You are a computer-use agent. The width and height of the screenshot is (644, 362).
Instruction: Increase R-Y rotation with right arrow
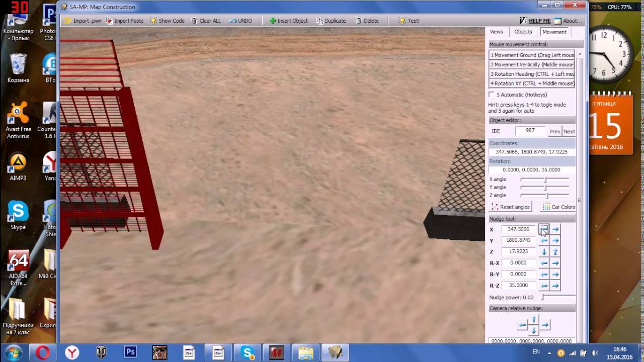click(x=555, y=275)
